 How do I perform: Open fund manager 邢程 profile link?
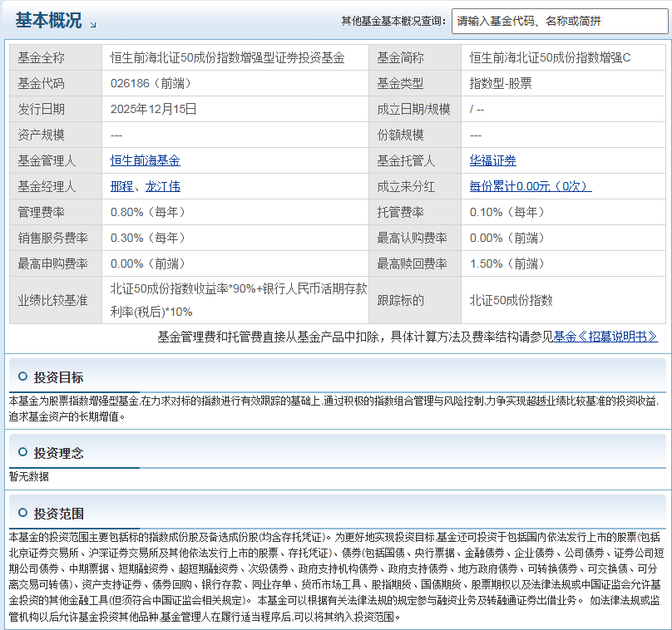[x=121, y=186]
